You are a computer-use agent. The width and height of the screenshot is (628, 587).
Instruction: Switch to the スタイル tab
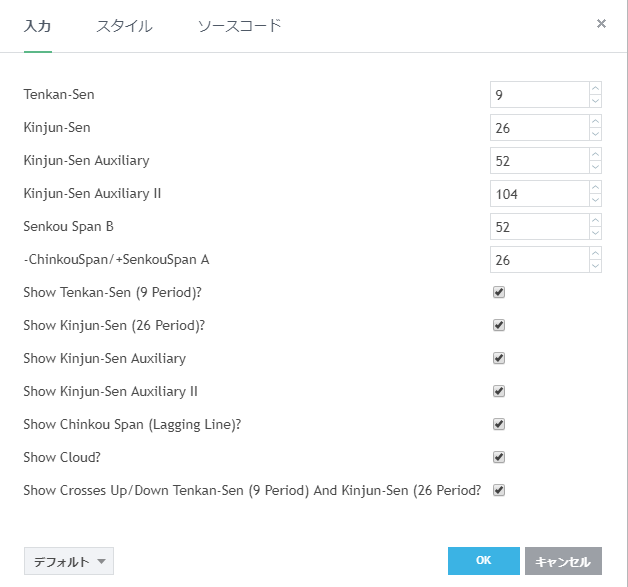coord(124,26)
